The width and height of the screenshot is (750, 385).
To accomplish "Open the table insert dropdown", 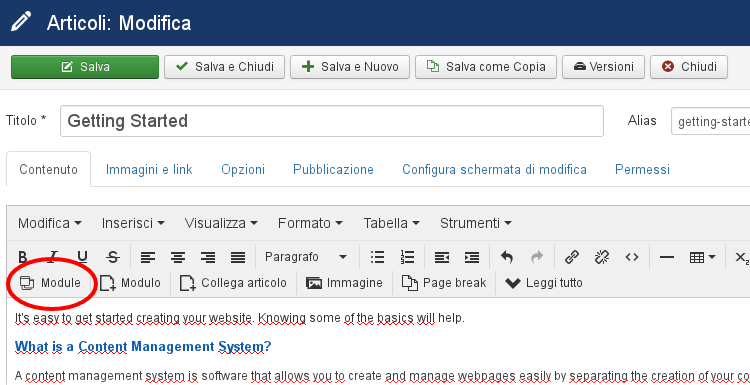I will [x=702, y=257].
